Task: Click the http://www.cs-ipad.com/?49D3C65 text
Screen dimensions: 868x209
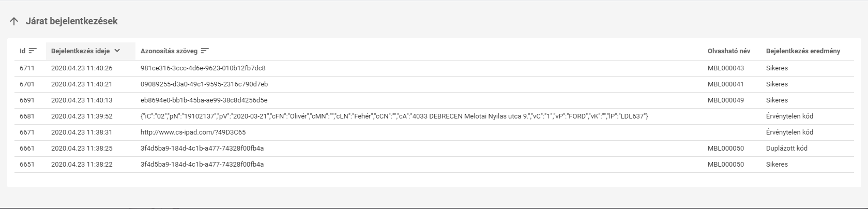Action: click(x=193, y=132)
